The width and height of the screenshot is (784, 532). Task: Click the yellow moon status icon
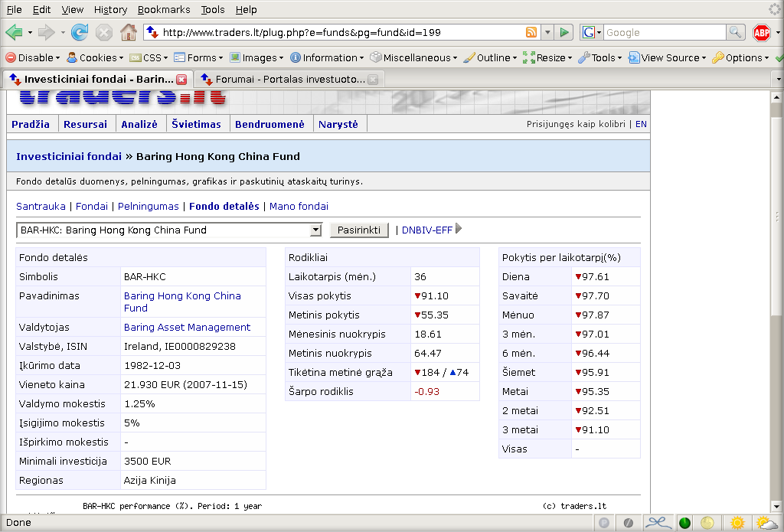pos(707,523)
